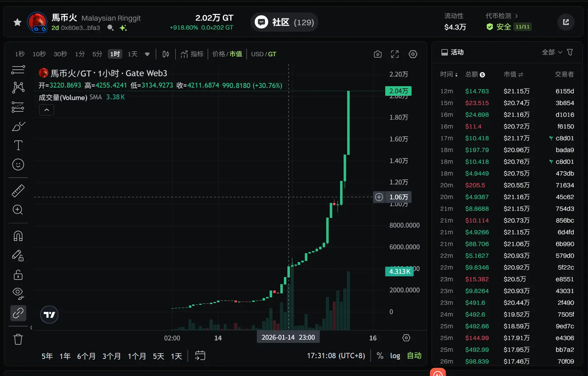Select the ruler measure tool

tap(18, 191)
